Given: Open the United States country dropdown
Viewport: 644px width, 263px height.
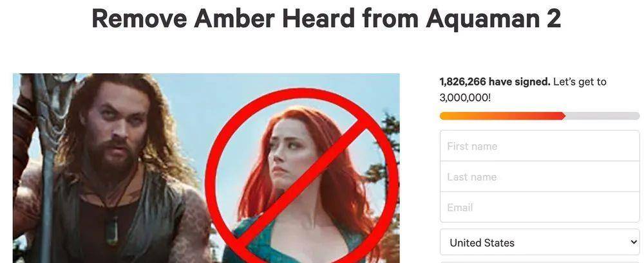Looking at the screenshot, I should click(x=539, y=242).
